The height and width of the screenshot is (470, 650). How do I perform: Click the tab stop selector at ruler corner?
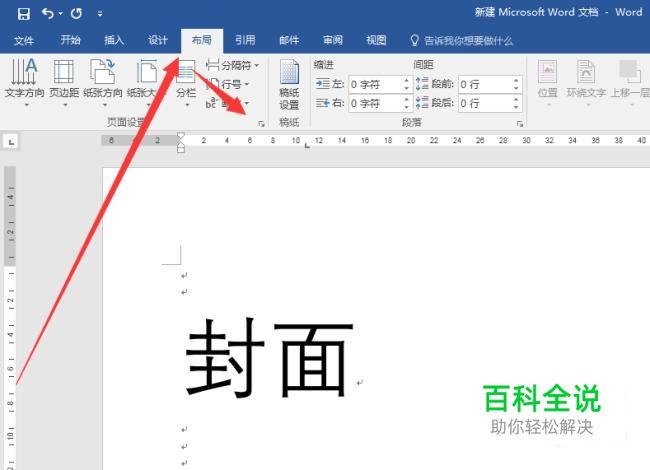(11, 142)
